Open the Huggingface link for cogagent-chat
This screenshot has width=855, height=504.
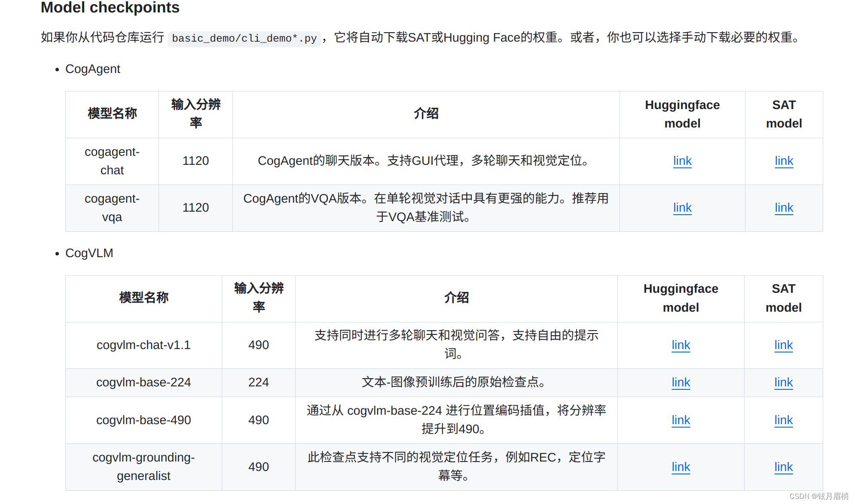point(682,161)
